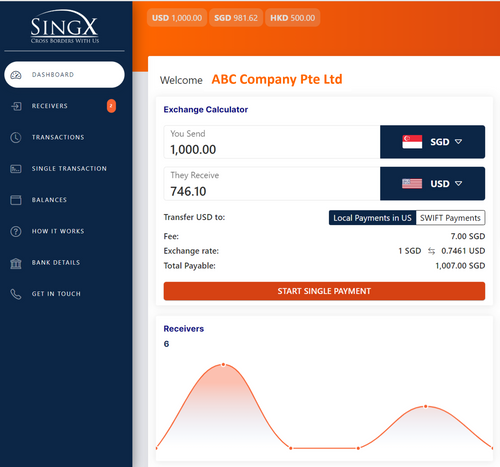
Task: Click the Bank Details building icon
Action: tap(16, 263)
